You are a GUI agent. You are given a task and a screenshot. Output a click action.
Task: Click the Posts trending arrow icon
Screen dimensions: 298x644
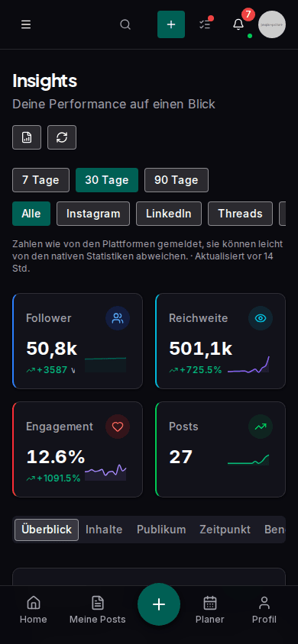[x=261, y=427]
